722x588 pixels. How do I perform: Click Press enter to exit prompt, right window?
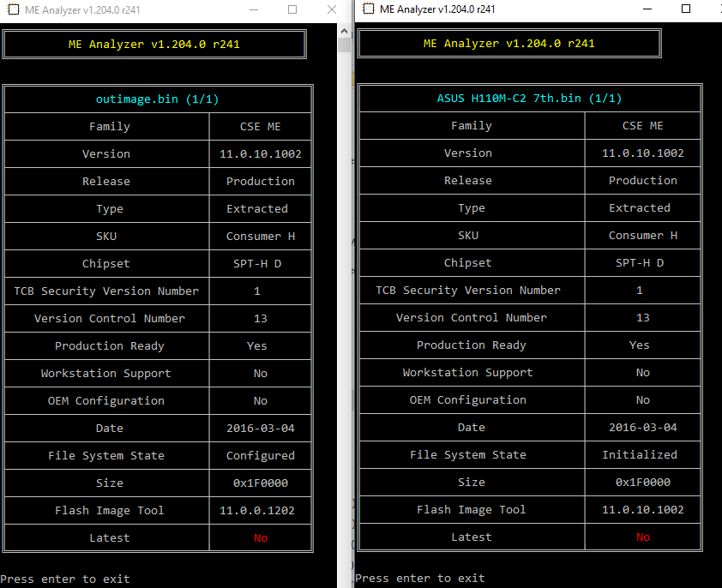coord(420,578)
